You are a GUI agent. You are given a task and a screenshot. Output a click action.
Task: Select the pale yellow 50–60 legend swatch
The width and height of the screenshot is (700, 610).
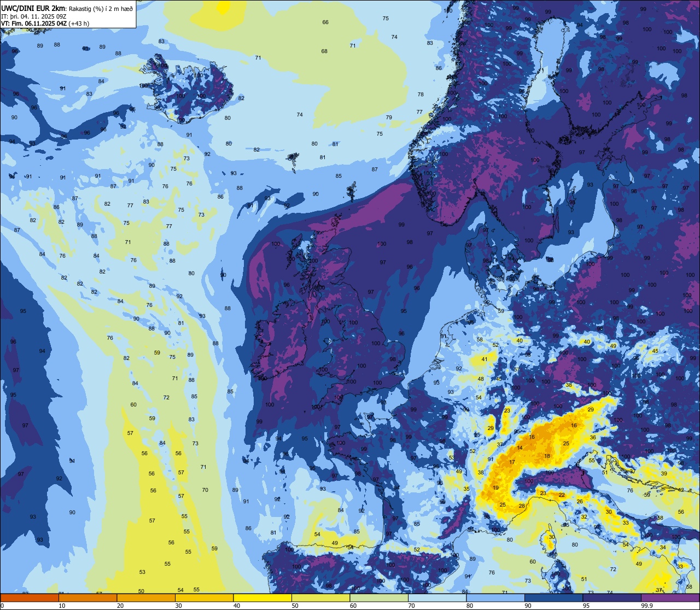pyautogui.click(x=320, y=597)
